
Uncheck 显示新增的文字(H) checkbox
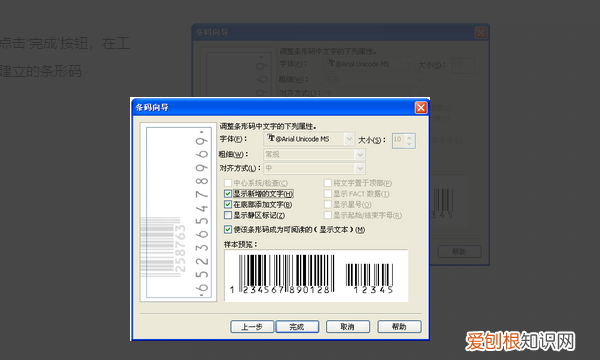(228, 194)
